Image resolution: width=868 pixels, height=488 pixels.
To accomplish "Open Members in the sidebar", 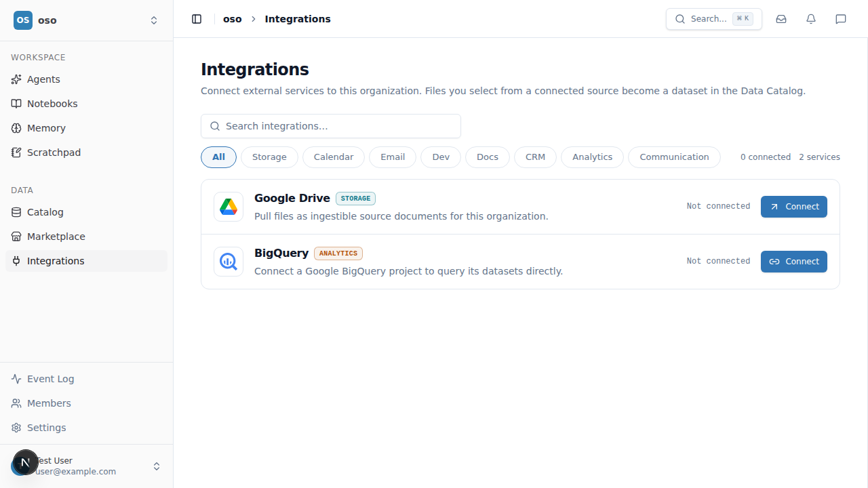I will (86, 403).
